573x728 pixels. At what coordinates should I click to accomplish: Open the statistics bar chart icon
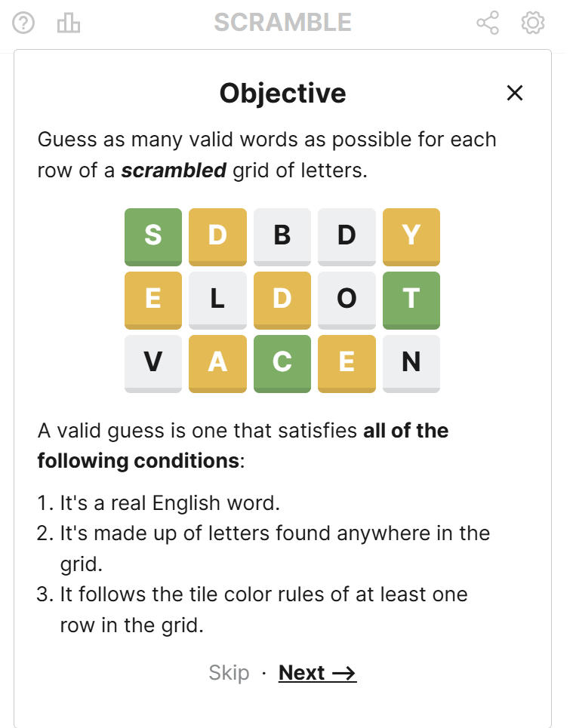pos(69,23)
